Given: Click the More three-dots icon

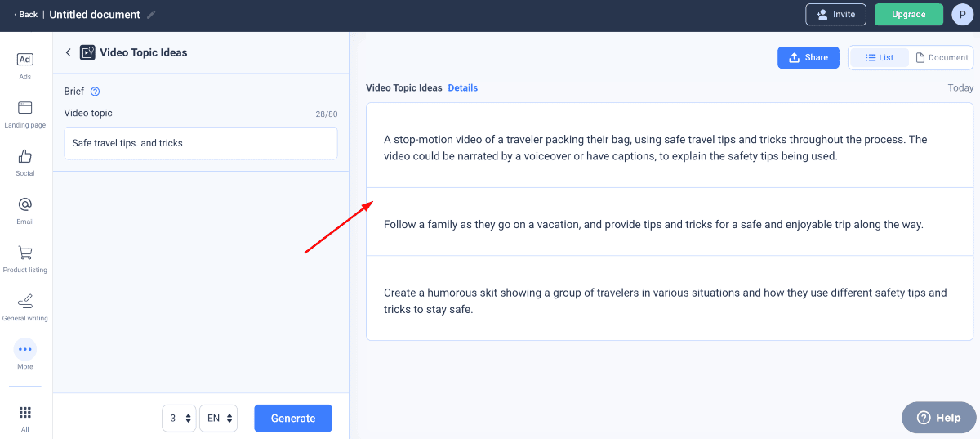Looking at the screenshot, I should point(25,349).
